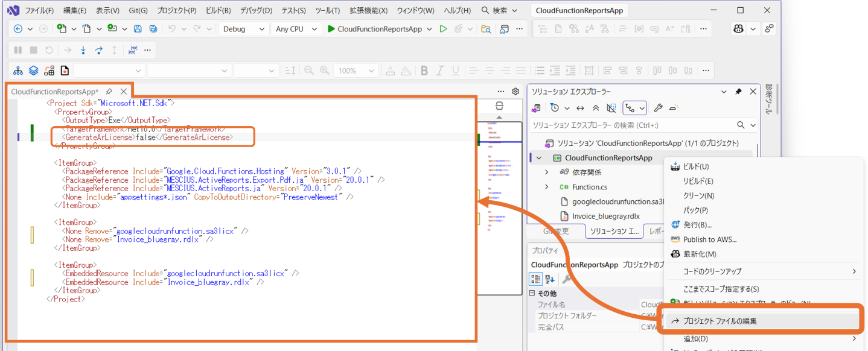
Task: Click the Open File icon in toolbar
Action: tap(86, 29)
